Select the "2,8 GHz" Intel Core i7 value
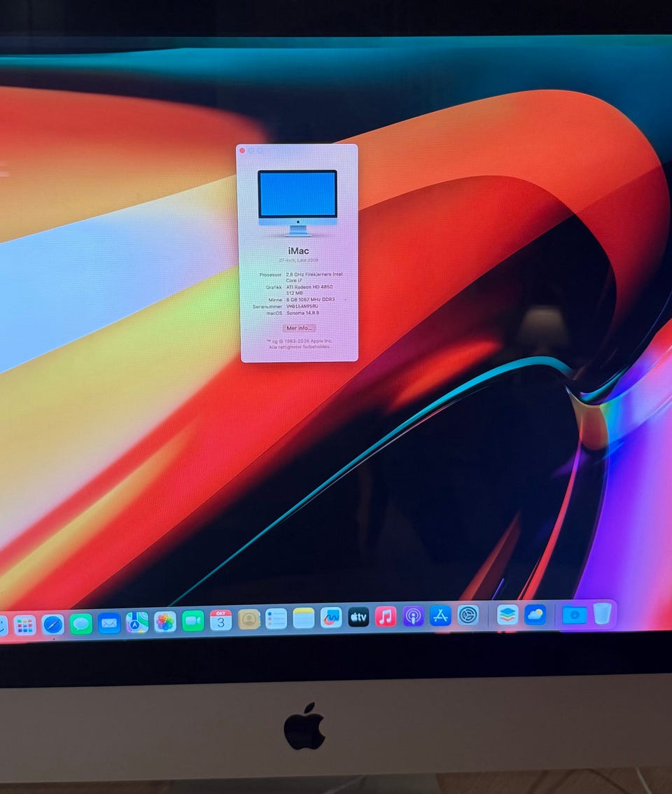Image resolution: width=672 pixels, height=794 pixels. (x=314, y=277)
